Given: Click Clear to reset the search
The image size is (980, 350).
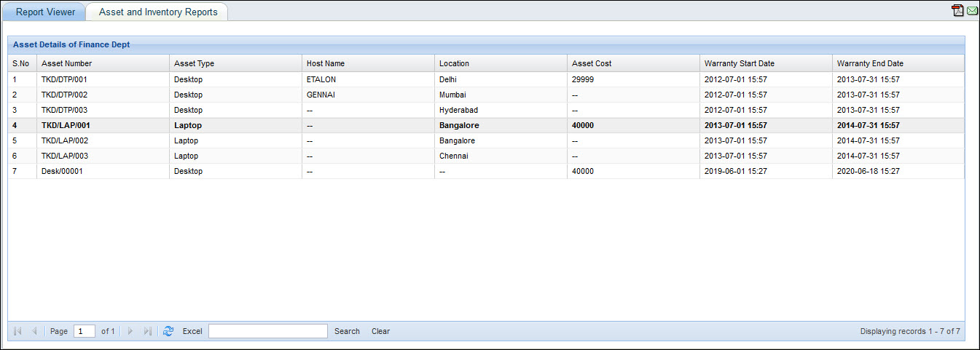Looking at the screenshot, I should (380, 331).
